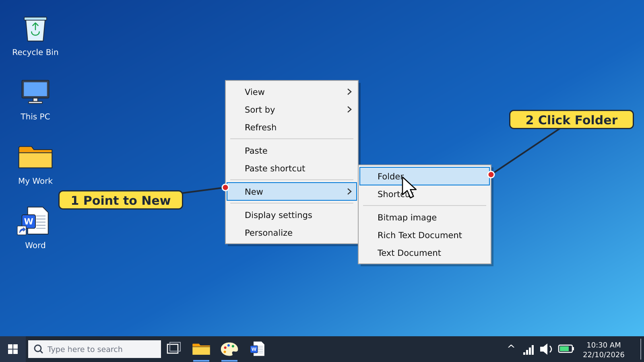644x362 pixels.
Task: Open the Paint palette taskbar icon
Action: click(x=229, y=349)
